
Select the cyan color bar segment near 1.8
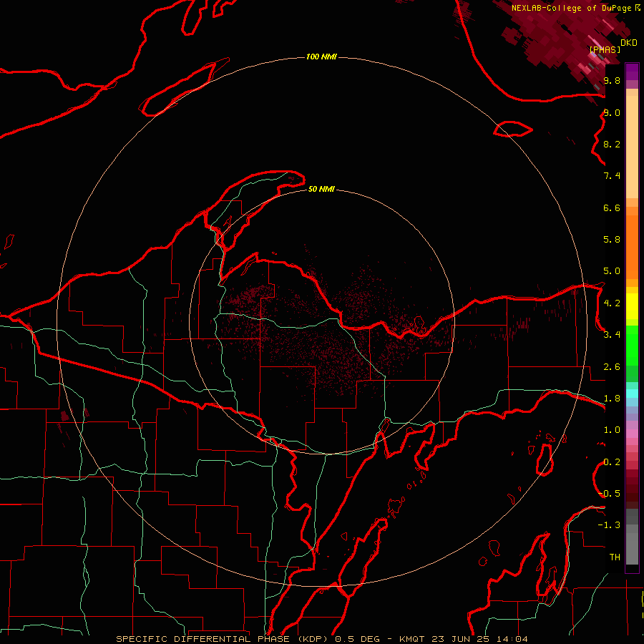(x=632, y=394)
